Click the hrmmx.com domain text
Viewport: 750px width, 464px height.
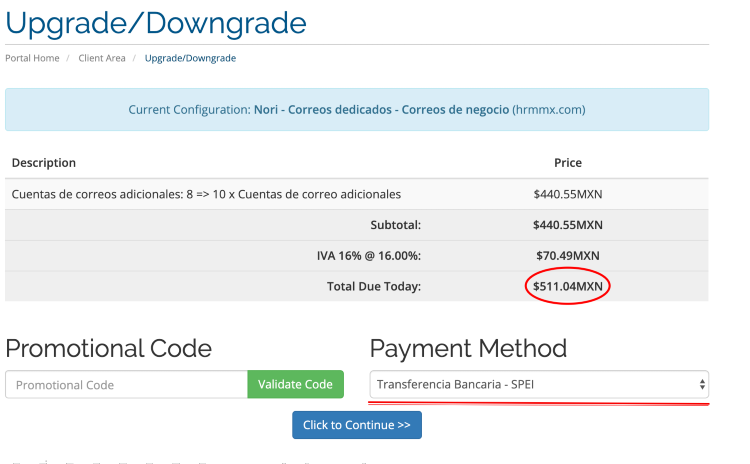pos(549,109)
